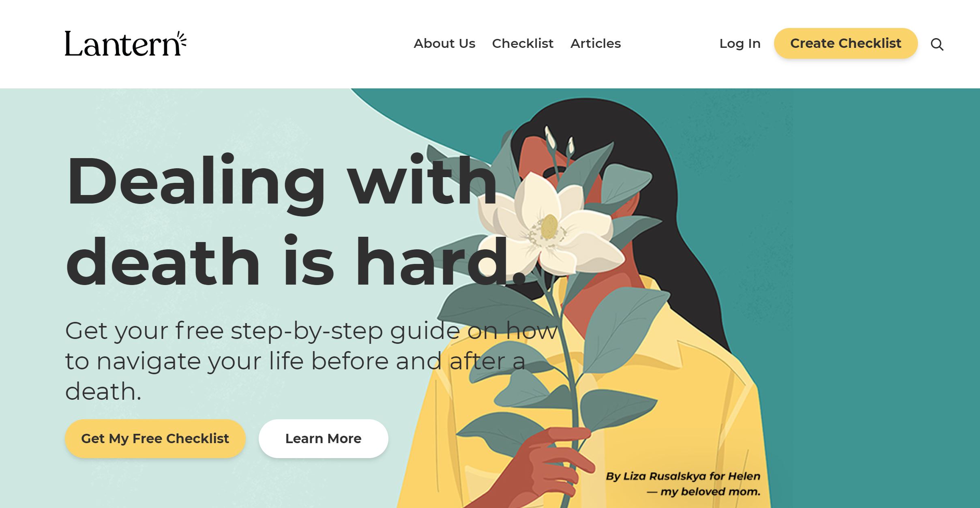Click the teal background color area
The width and height of the screenshot is (980, 508).
pos(875,259)
